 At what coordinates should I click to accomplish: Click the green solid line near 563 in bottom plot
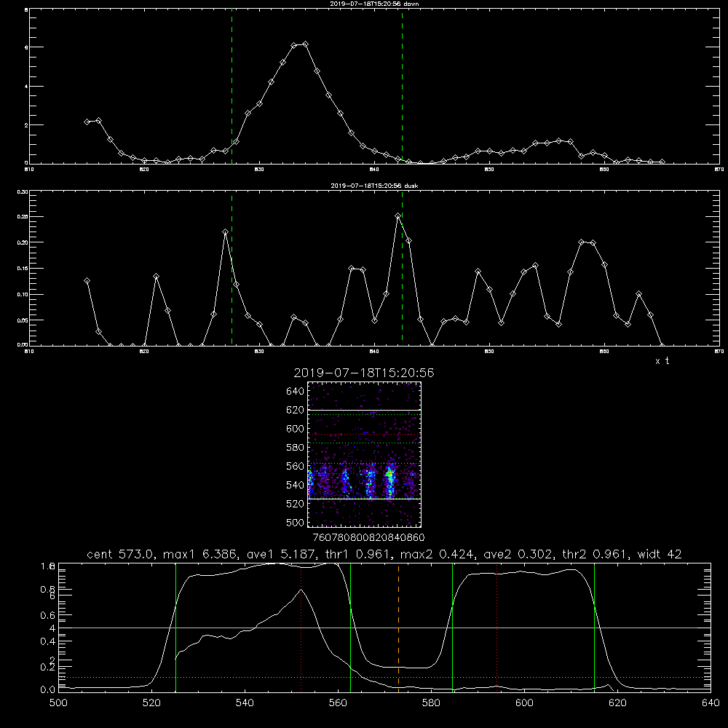(x=351, y=627)
